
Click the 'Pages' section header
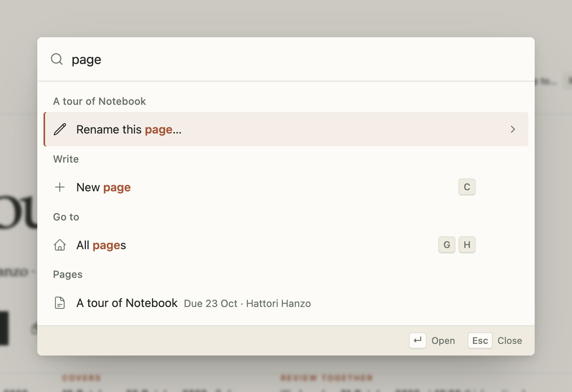pyautogui.click(x=68, y=274)
